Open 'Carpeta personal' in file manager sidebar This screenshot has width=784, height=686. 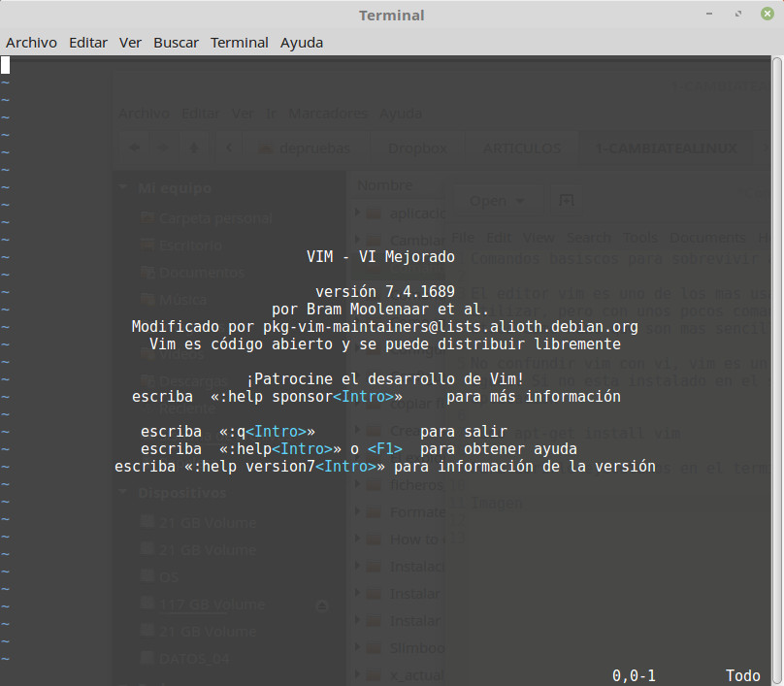(x=206, y=218)
